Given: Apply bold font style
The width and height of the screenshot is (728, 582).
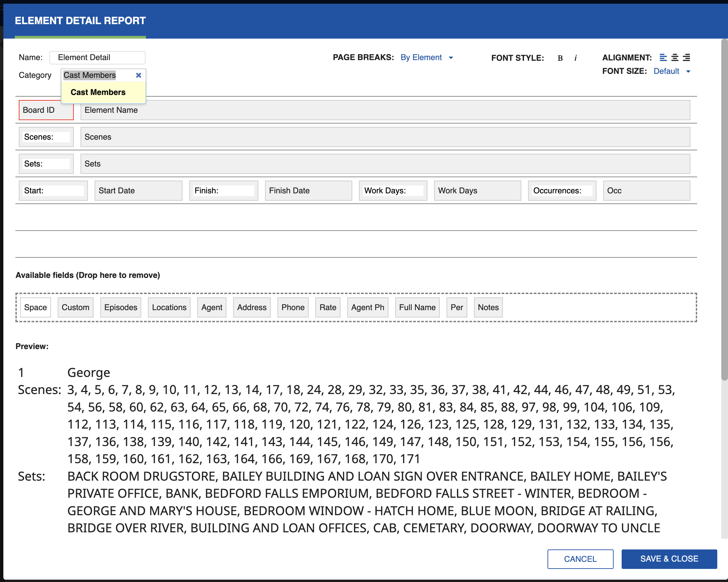Looking at the screenshot, I should coord(560,58).
